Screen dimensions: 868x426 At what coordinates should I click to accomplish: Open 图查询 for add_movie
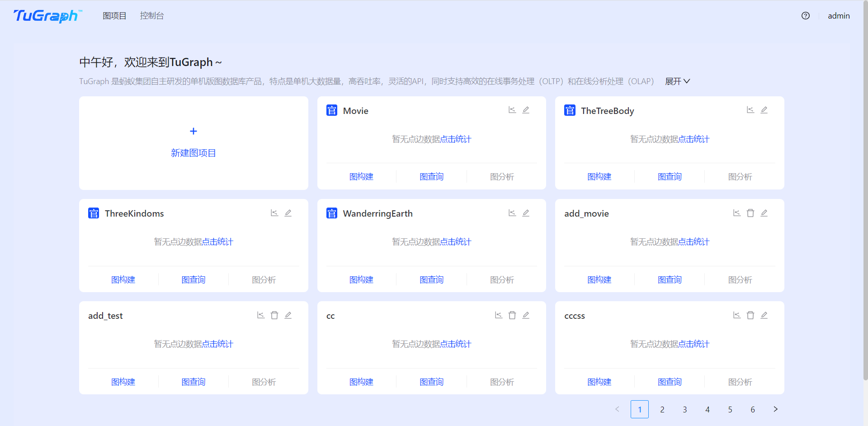pos(670,280)
